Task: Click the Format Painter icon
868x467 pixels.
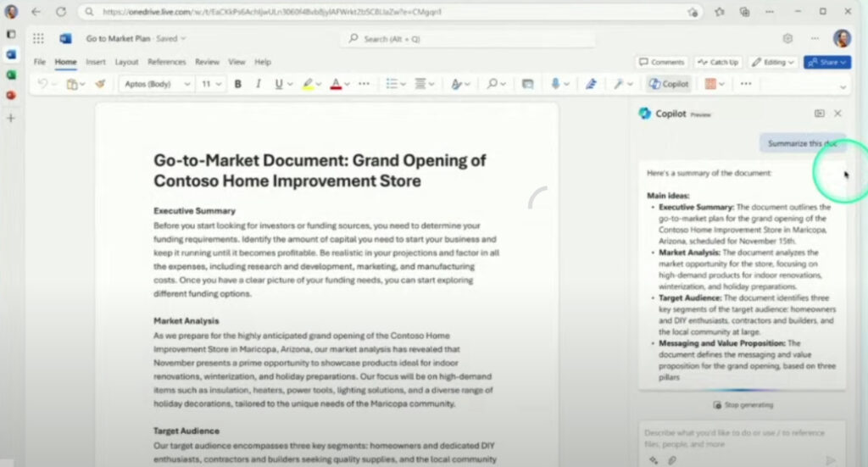Action: 100,84
